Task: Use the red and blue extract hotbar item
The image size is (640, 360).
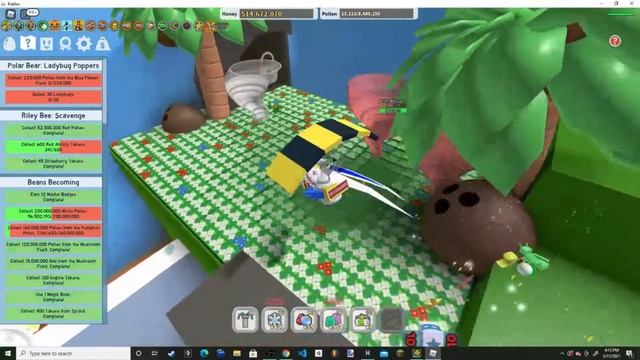Action: [304, 320]
